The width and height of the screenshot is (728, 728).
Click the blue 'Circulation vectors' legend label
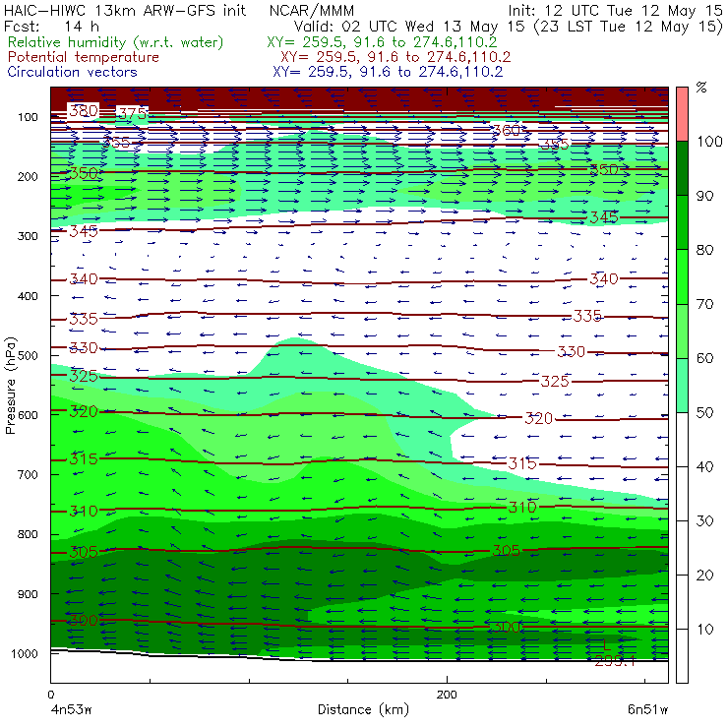click(72, 72)
